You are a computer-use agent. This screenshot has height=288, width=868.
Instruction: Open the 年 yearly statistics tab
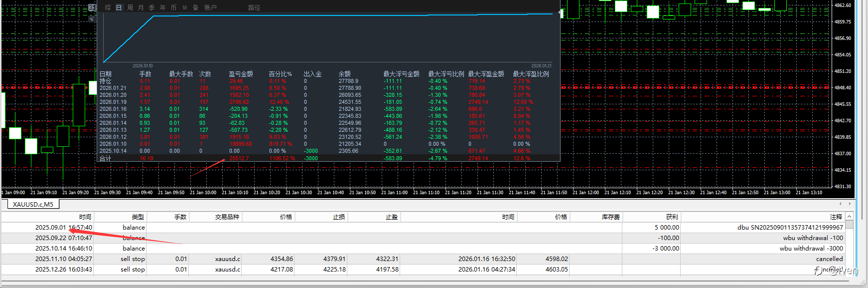pos(162,7)
